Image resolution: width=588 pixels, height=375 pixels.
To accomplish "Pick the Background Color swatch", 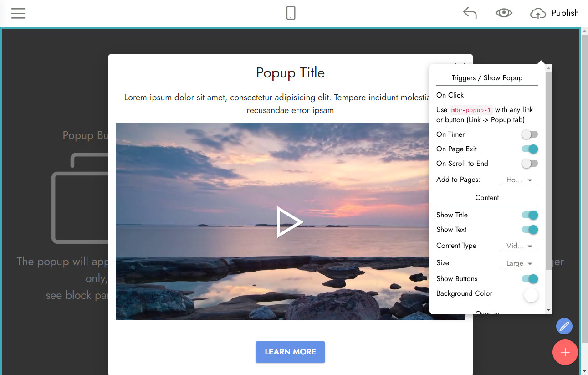I will [x=531, y=295].
